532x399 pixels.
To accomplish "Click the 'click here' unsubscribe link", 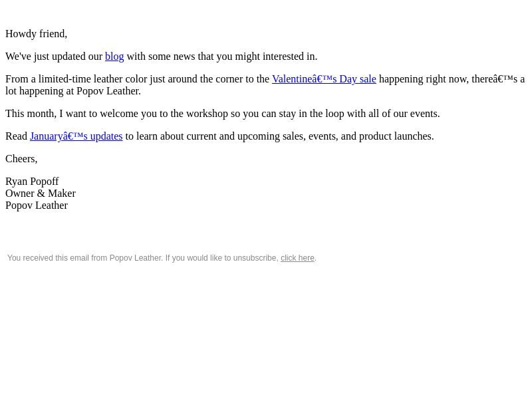I will [x=297, y=258].
